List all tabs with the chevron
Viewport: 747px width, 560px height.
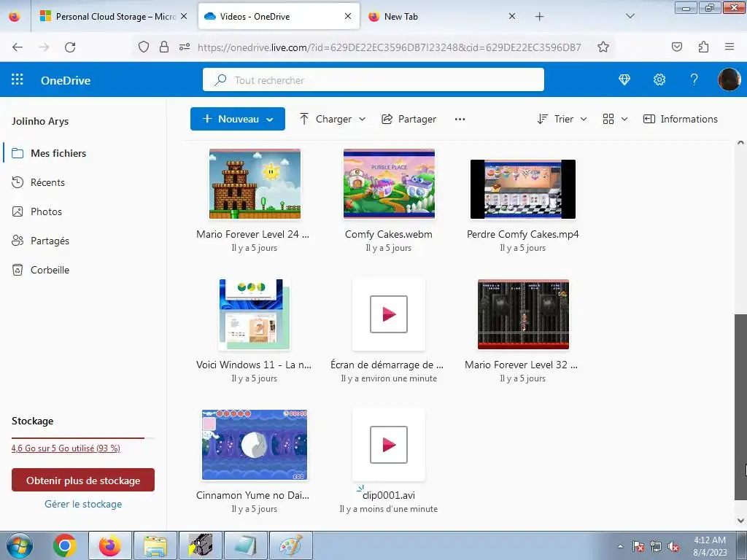(x=630, y=17)
